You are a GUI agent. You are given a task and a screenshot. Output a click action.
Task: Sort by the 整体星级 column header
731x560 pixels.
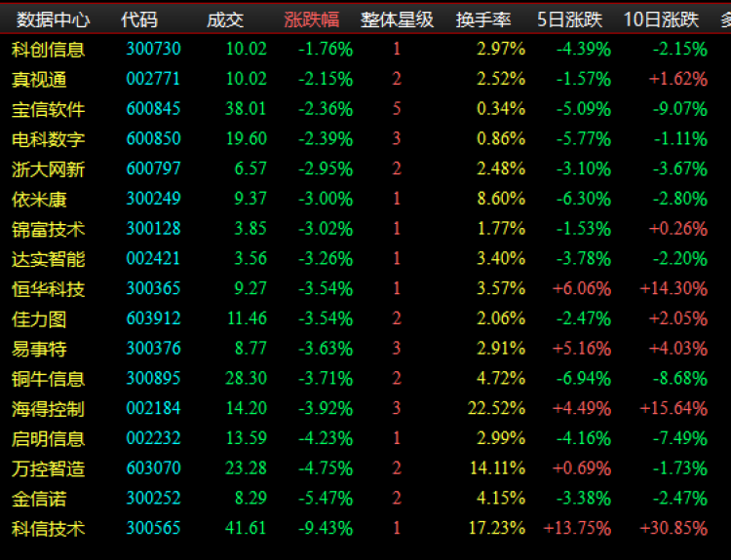pyautogui.click(x=397, y=20)
